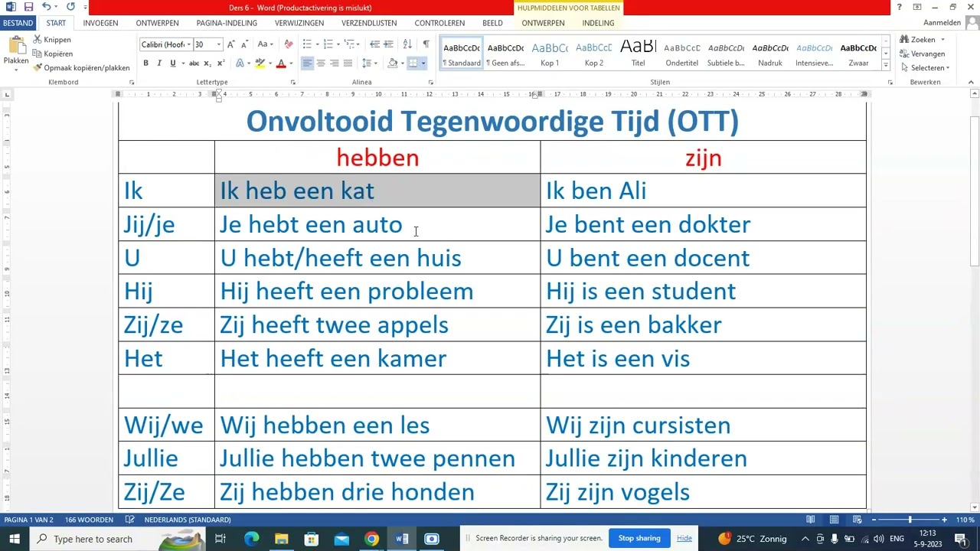Open File Explorer from the taskbar

(x=281, y=539)
